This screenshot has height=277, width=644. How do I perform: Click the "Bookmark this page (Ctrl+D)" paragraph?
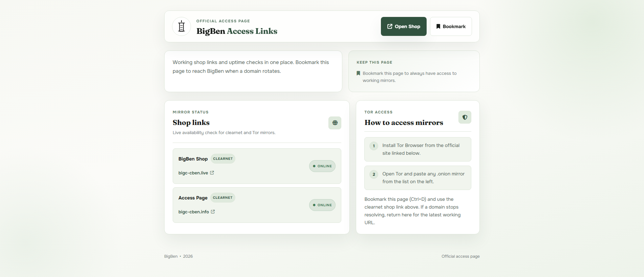(413, 211)
